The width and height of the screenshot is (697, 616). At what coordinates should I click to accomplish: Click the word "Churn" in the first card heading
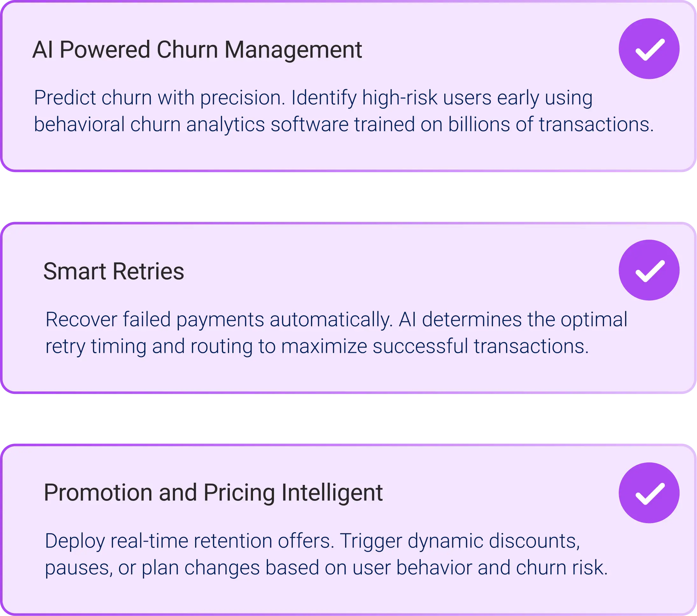click(187, 50)
